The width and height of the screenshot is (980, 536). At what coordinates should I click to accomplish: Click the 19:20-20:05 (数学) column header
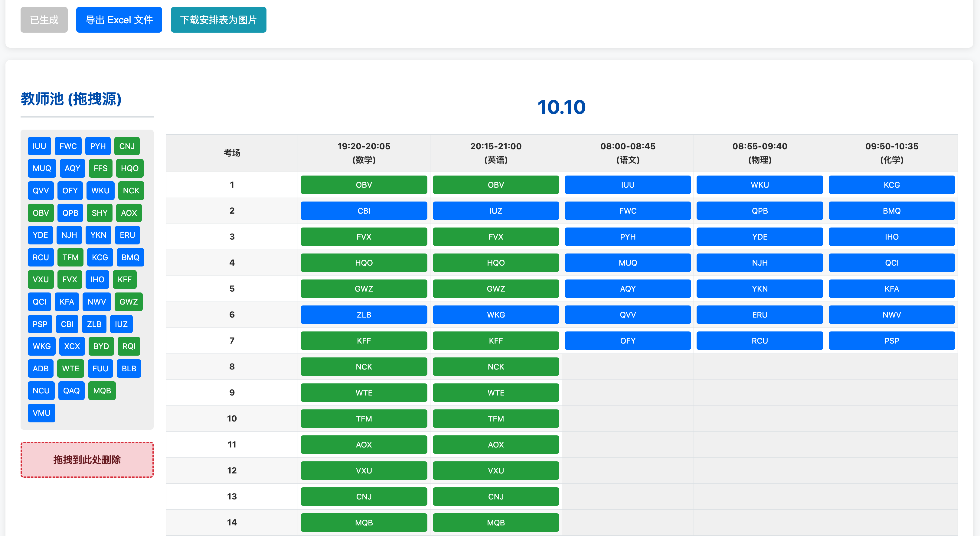point(364,153)
